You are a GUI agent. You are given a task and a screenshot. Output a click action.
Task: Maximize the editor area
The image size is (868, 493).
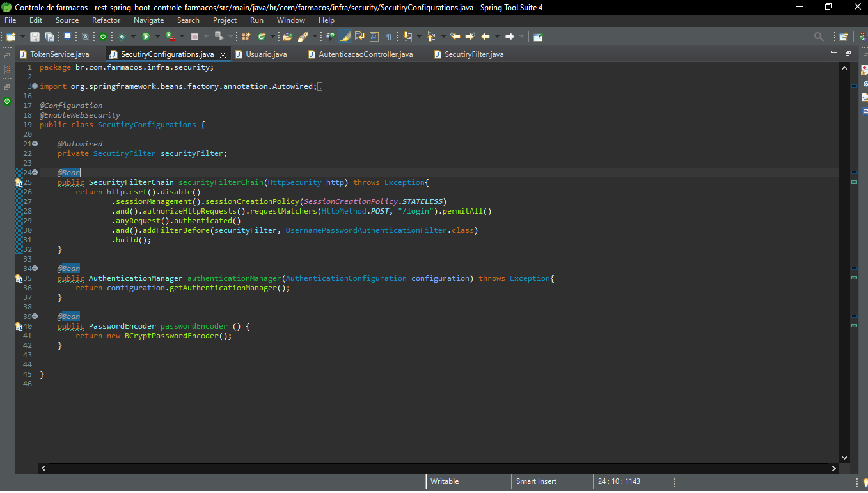848,52
